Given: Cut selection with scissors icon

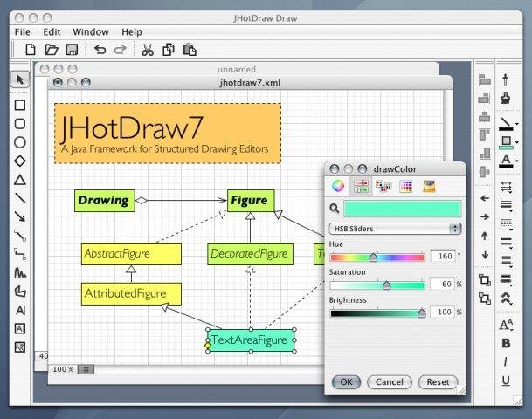Looking at the screenshot, I should 148,50.
